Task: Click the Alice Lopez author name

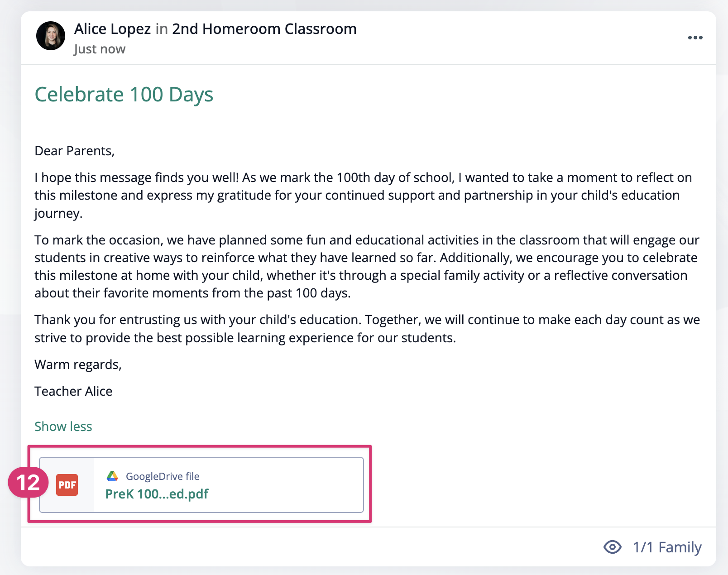Action: click(x=112, y=29)
